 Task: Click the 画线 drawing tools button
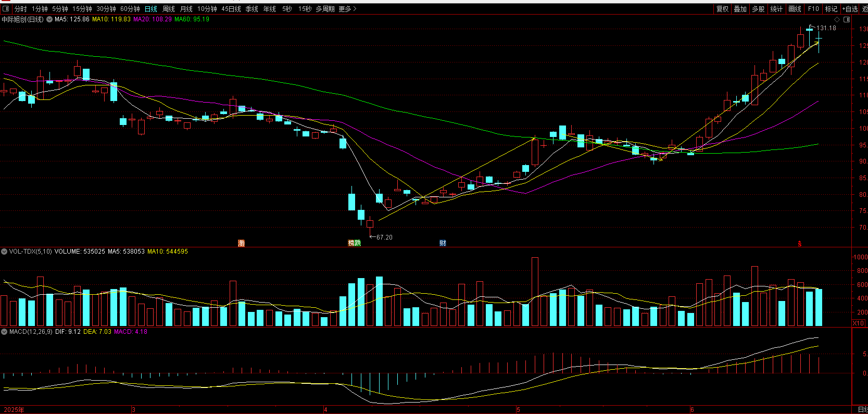click(795, 9)
